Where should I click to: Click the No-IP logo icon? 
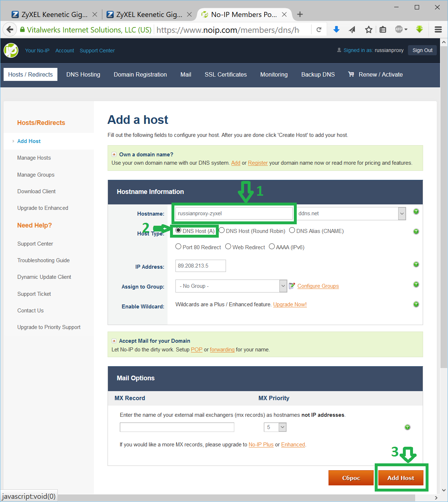coord(11,50)
